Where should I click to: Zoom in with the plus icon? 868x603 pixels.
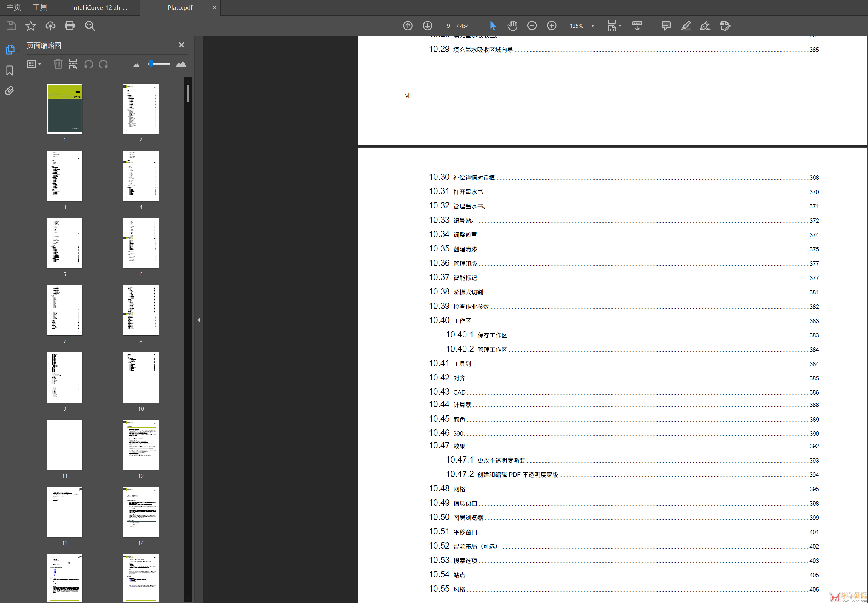551,26
